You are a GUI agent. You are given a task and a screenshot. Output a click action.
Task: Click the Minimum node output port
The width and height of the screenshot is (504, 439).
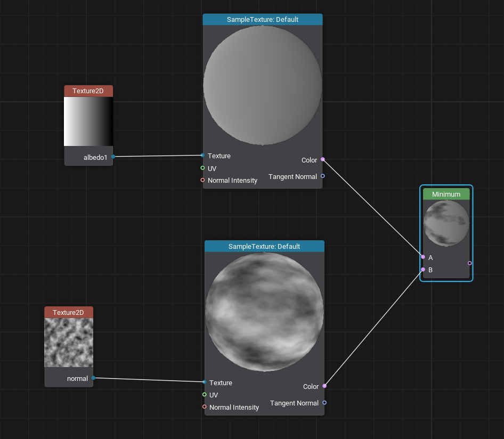(469, 263)
